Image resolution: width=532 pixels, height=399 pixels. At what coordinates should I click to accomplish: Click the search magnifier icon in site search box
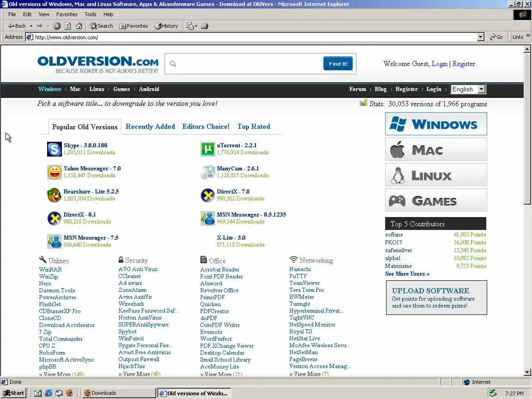pyautogui.click(x=173, y=64)
